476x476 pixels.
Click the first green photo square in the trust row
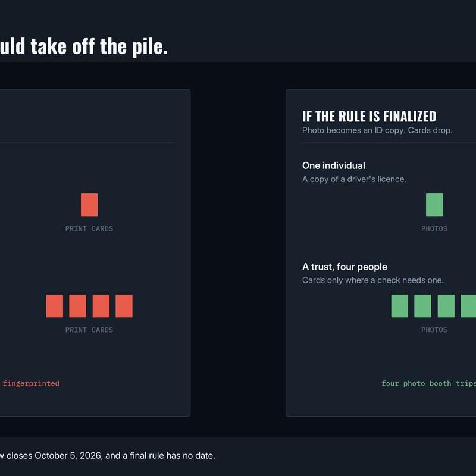coord(399,306)
